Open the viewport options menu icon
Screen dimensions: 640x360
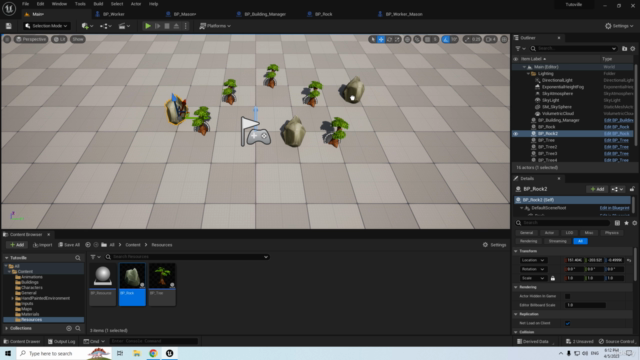[x=7, y=39]
